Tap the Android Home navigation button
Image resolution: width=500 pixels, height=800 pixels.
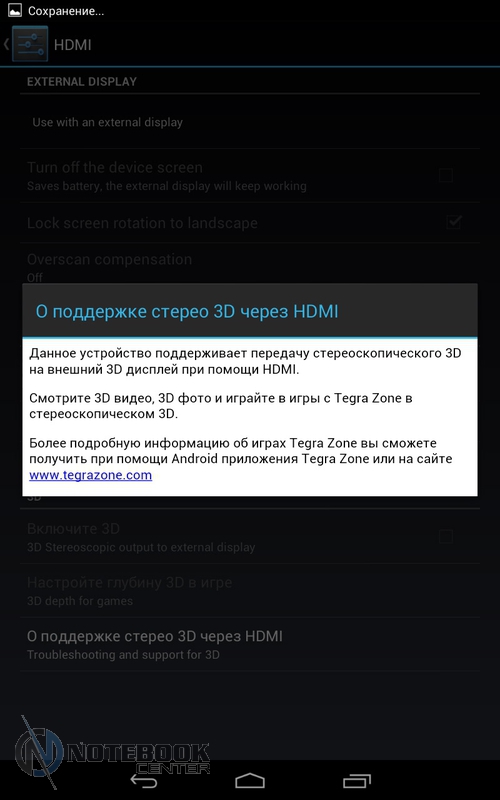(x=250, y=781)
